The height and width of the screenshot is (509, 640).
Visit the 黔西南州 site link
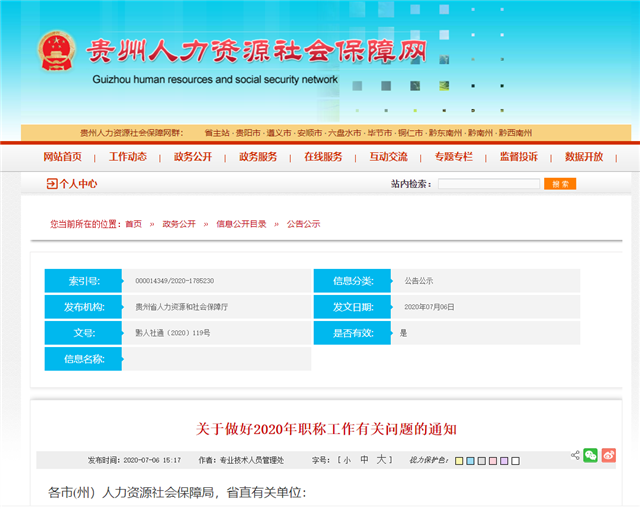(516, 133)
